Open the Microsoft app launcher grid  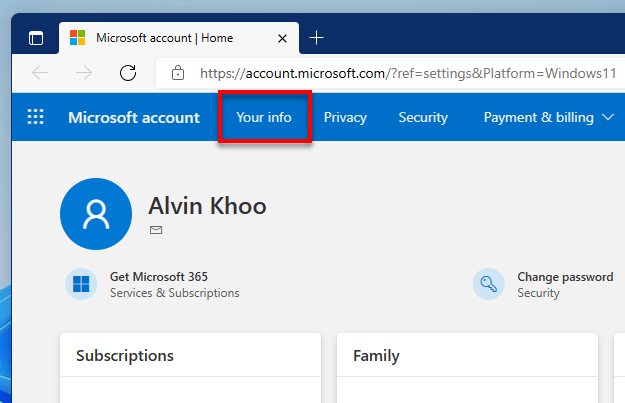[35, 117]
